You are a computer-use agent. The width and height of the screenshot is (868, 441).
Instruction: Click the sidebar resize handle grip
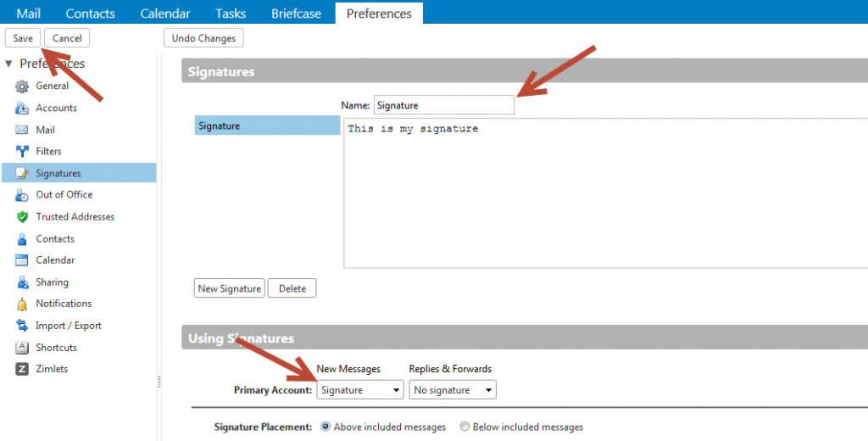[159, 382]
